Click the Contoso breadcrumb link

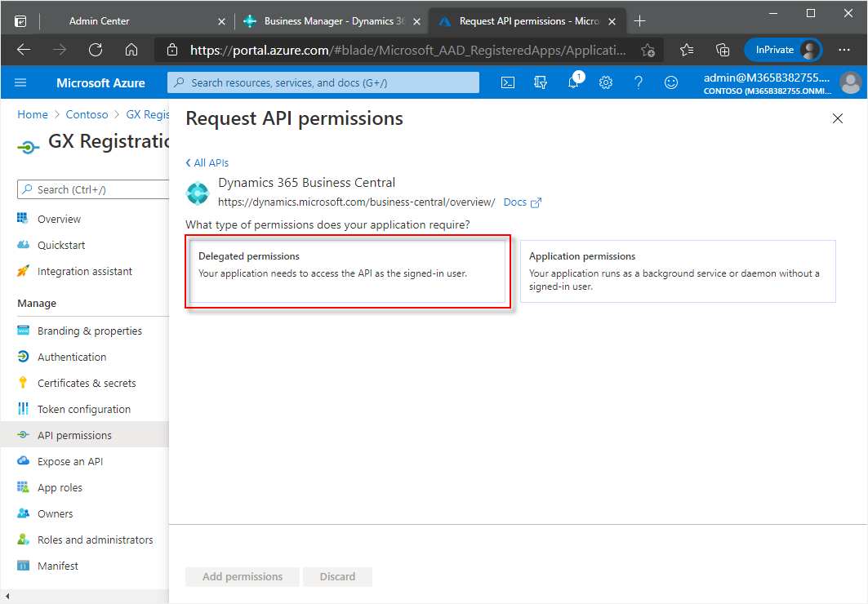pyautogui.click(x=87, y=115)
